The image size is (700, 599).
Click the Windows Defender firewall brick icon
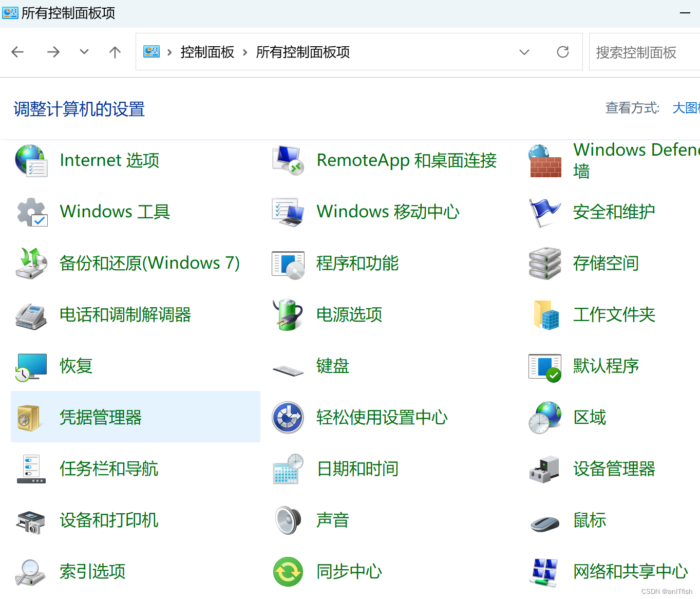click(545, 161)
